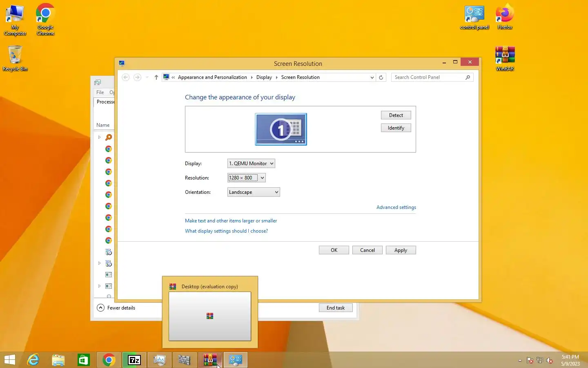Click the Display breadcrumb
Viewport: 588px width, 368px height.
pyautogui.click(x=264, y=77)
